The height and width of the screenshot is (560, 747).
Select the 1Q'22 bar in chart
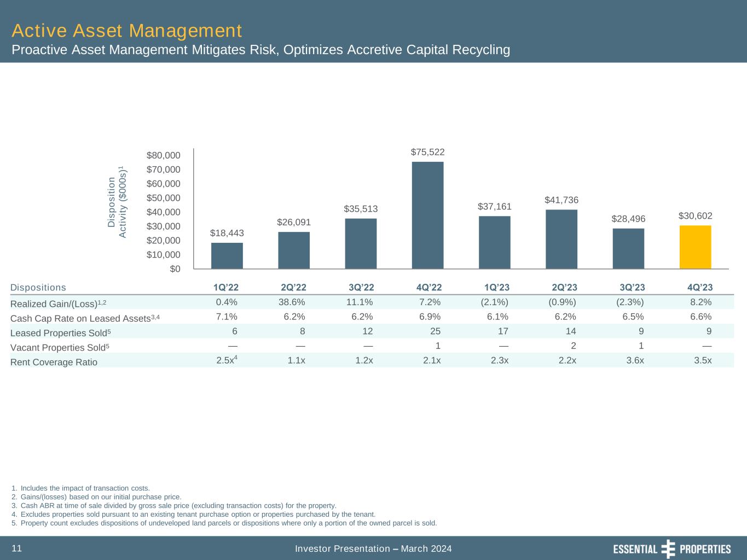point(227,255)
